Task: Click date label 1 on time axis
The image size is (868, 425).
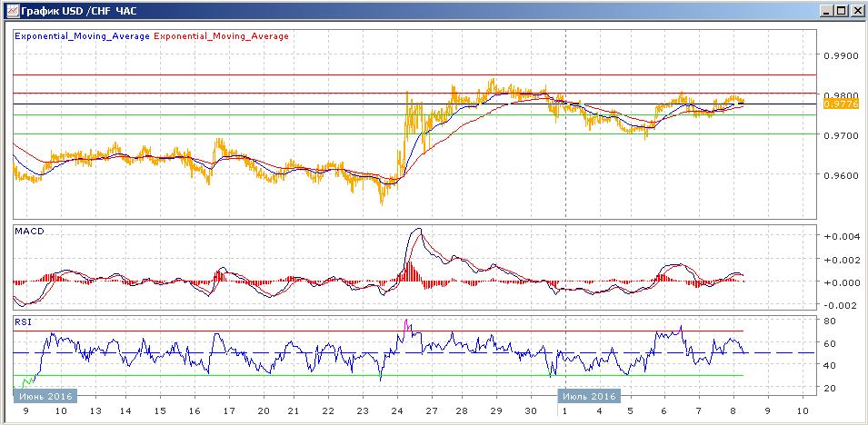Action: (x=565, y=411)
